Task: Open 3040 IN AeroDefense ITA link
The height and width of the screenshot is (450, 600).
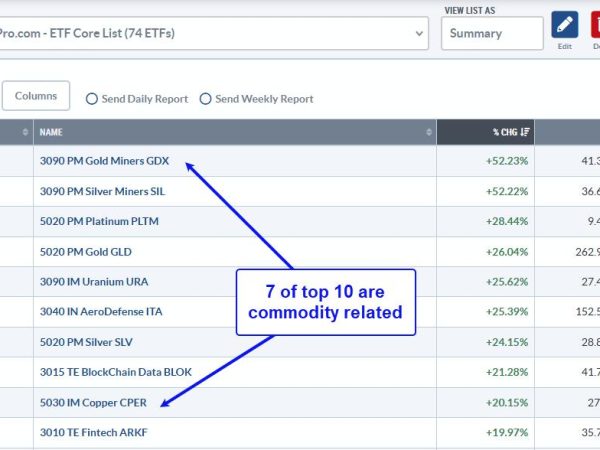Action: coord(101,311)
